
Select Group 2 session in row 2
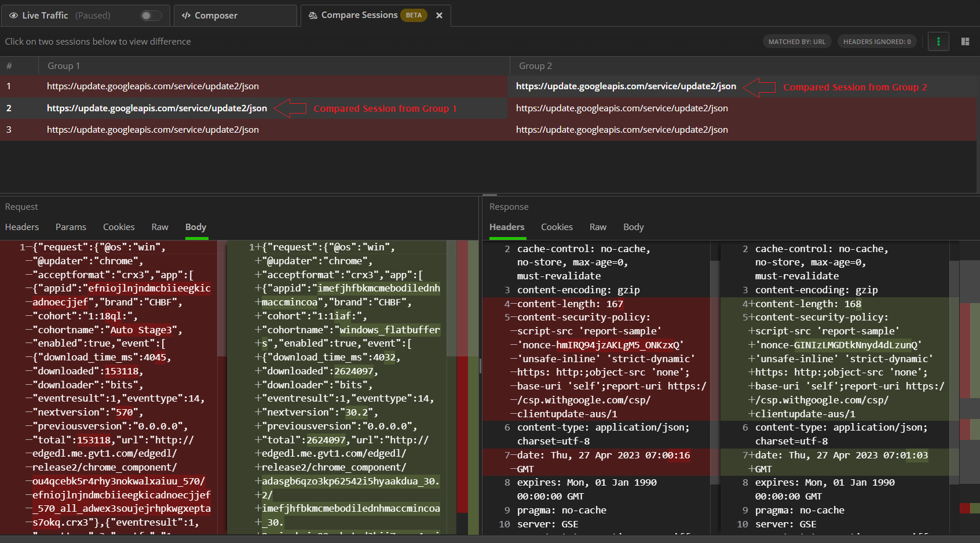point(622,108)
